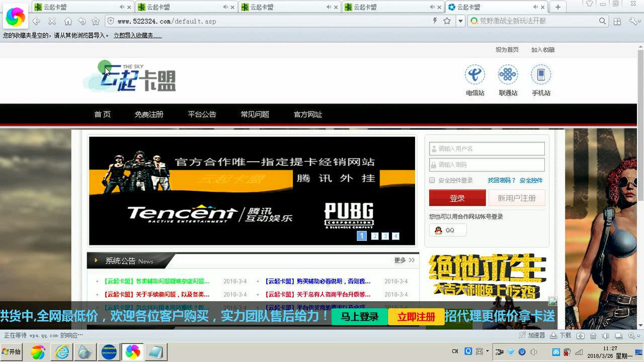The image size is (644, 362).
Task: Click the yellow 立即注册 button
Action: pyautogui.click(x=416, y=317)
